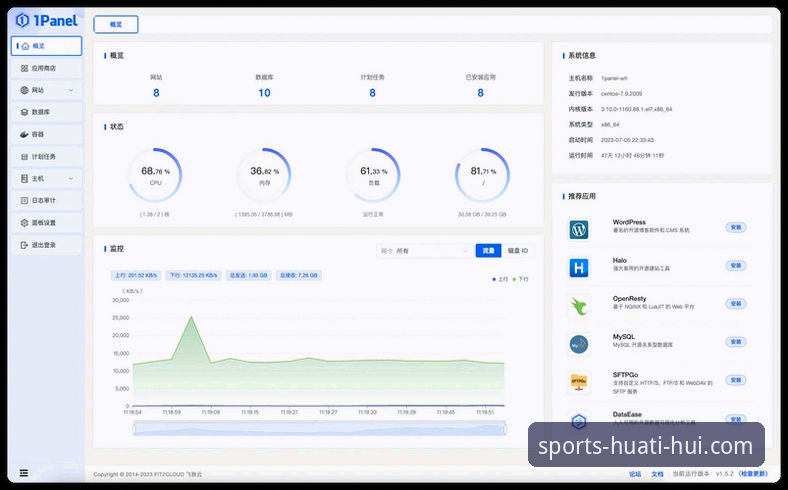This screenshot has height=490, width=788.
Task: Click the chart time range zoom slider
Action: click(x=320, y=428)
